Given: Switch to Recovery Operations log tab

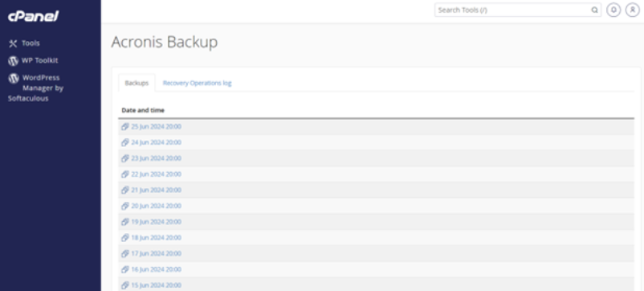Looking at the screenshot, I should pos(198,83).
